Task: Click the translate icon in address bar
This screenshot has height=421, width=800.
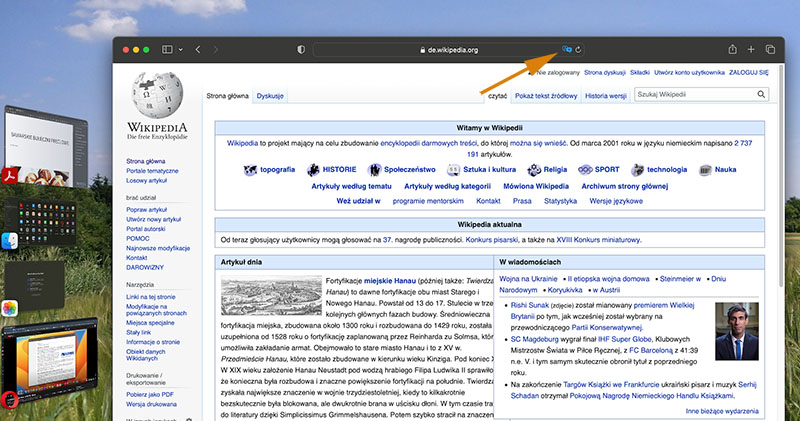Action: point(566,49)
